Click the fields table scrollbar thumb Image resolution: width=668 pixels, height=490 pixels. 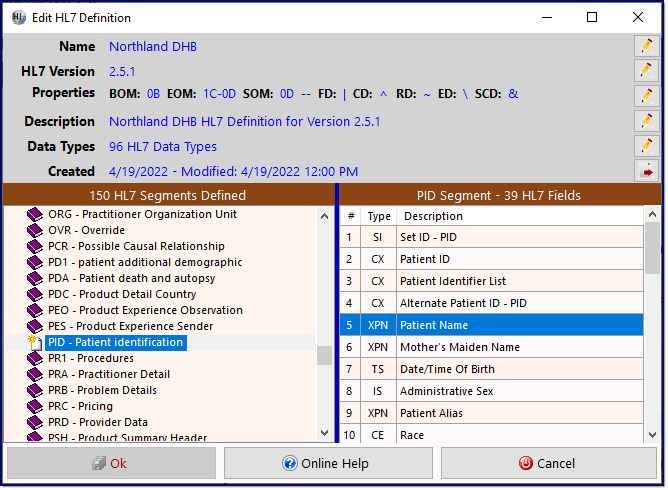[x=652, y=248]
